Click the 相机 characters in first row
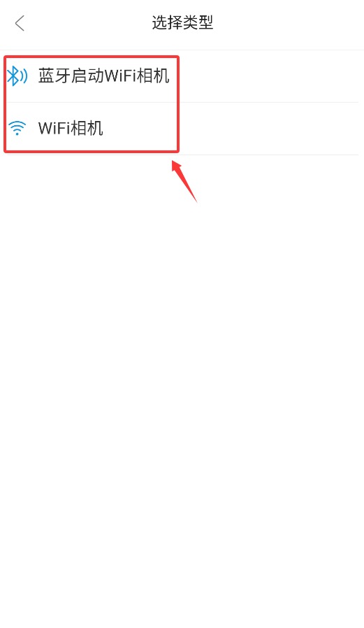Image resolution: width=364 pixels, height=628 pixels. (x=153, y=76)
